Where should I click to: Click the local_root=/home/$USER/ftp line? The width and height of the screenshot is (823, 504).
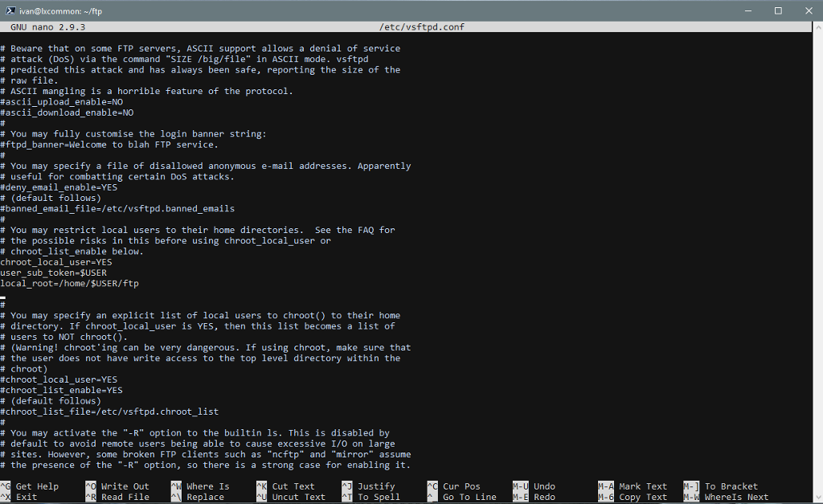[x=69, y=284]
